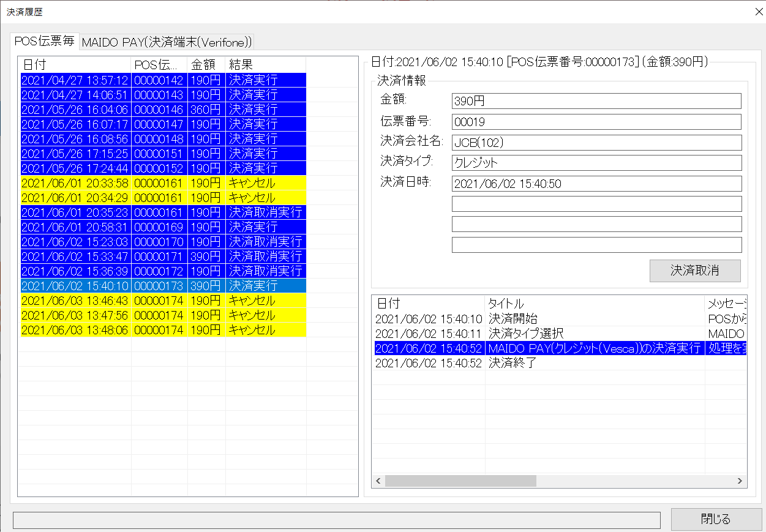The height and width of the screenshot is (532, 766).
Task: Click the horizontal scrollbar thumb in log
Action: pyautogui.click(x=460, y=481)
